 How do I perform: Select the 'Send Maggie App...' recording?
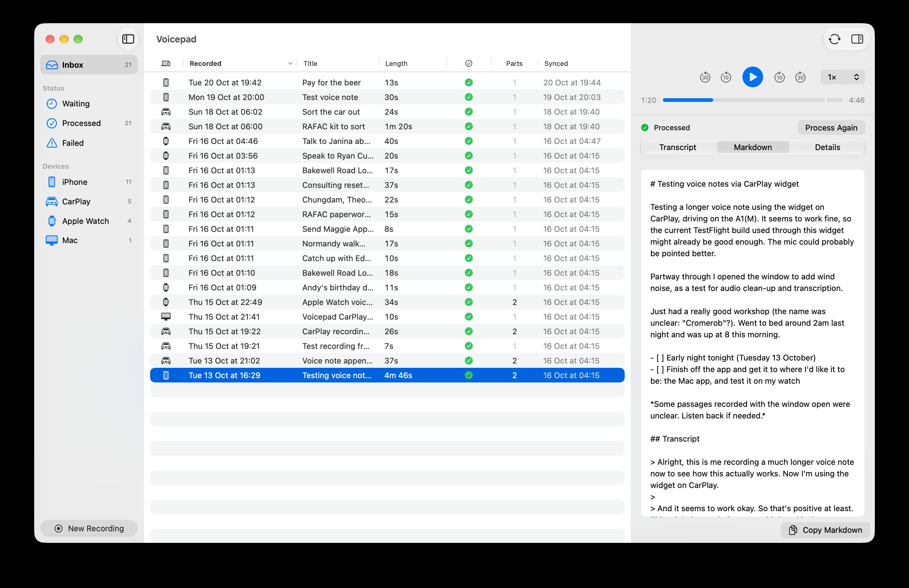(x=387, y=229)
